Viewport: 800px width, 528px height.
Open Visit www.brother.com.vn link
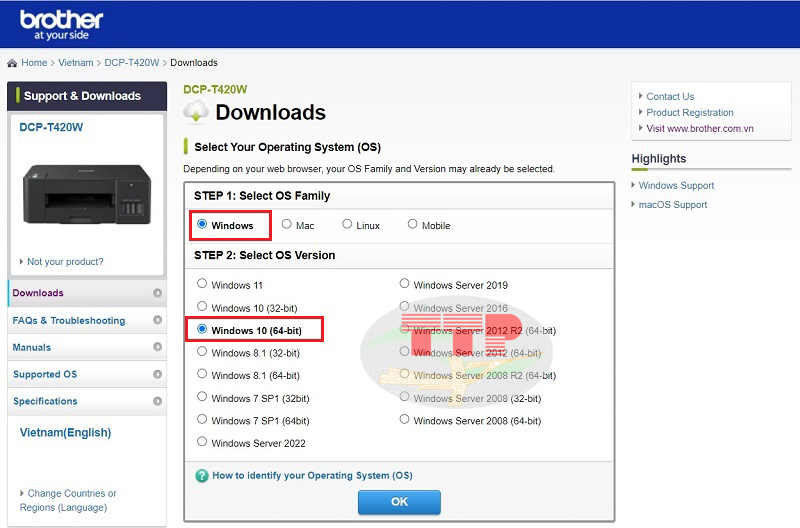tap(699, 129)
